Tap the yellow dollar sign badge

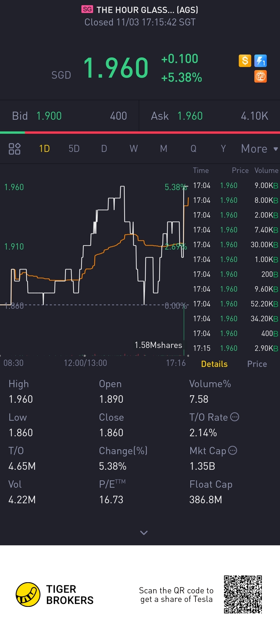click(x=245, y=61)
